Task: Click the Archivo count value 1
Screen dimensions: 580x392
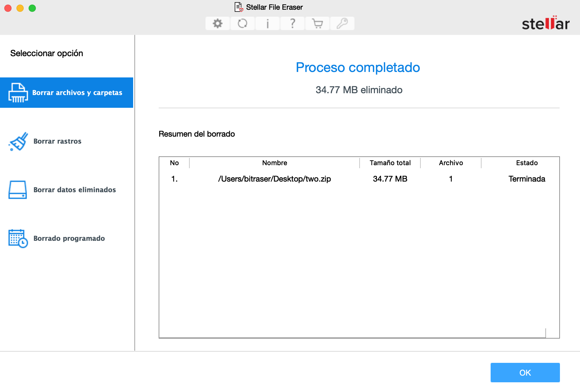Action: (x=451, y=179)
